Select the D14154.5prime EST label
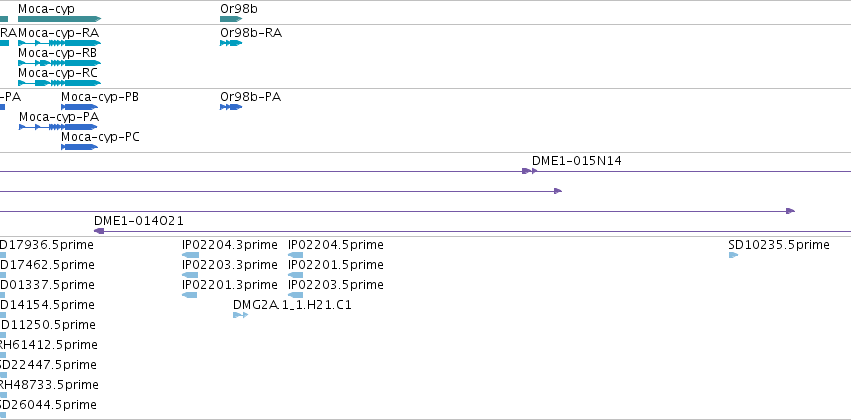The height and width of the screenshot is (420, 851). 47,305
